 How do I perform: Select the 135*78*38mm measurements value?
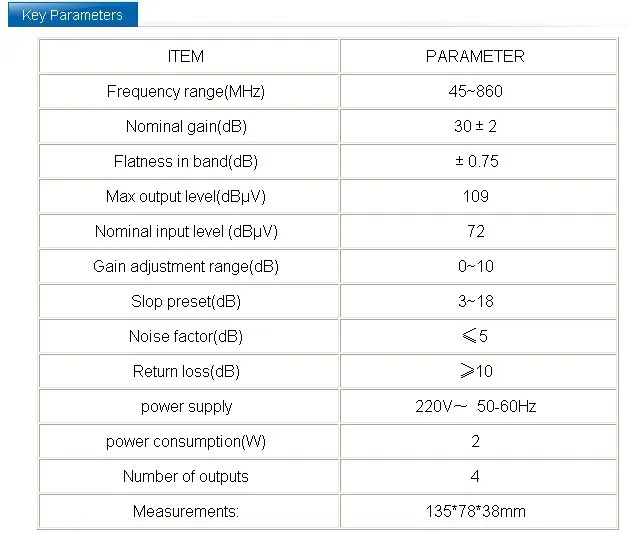(475, 511)
